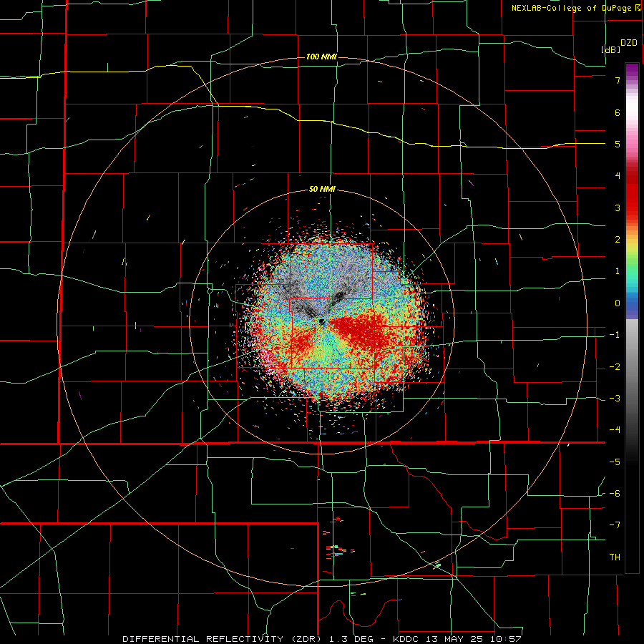Click the -1 value on color scale
Screen dimensions: 644x644
(615, 335)
